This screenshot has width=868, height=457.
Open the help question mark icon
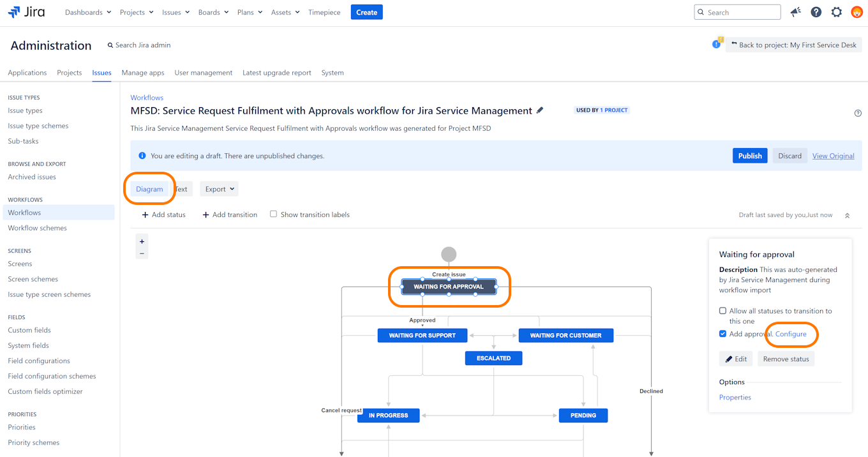coord(816,12)
